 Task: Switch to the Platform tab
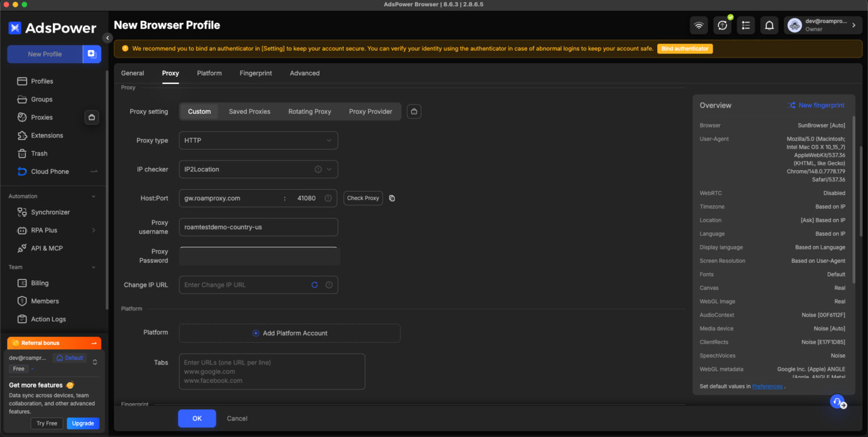point(210,73)
